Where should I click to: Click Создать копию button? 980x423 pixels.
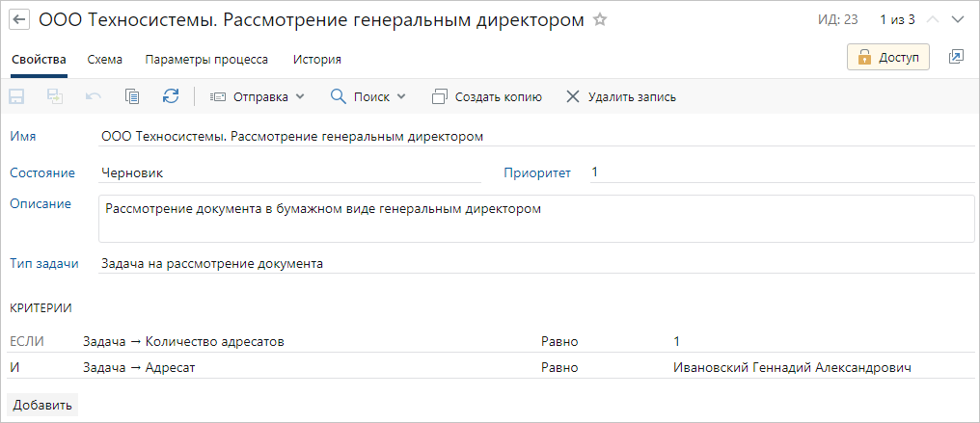(487, 96)
